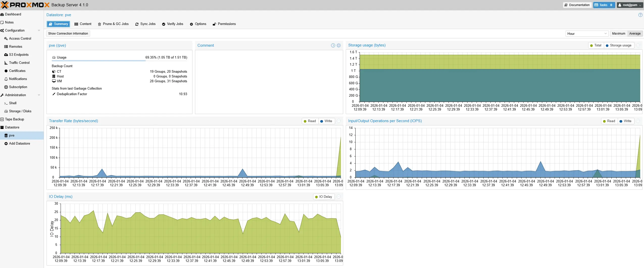Toggle Read series in IOPS legend
644x268 pixels.
click(609, 121)
